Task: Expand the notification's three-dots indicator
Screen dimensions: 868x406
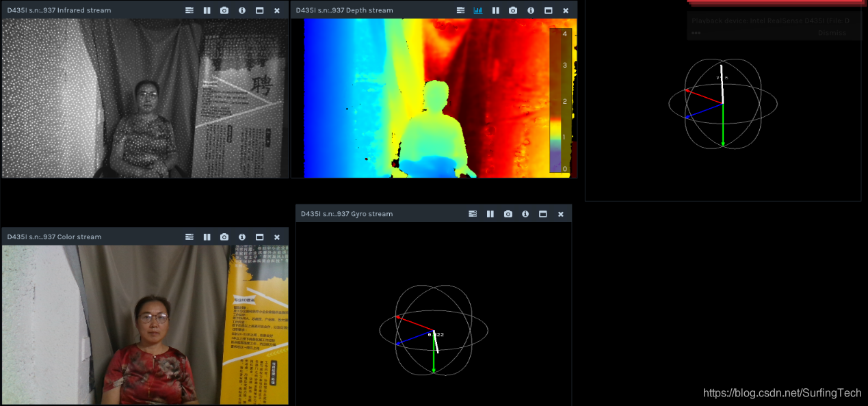Action: pos(696,33)
